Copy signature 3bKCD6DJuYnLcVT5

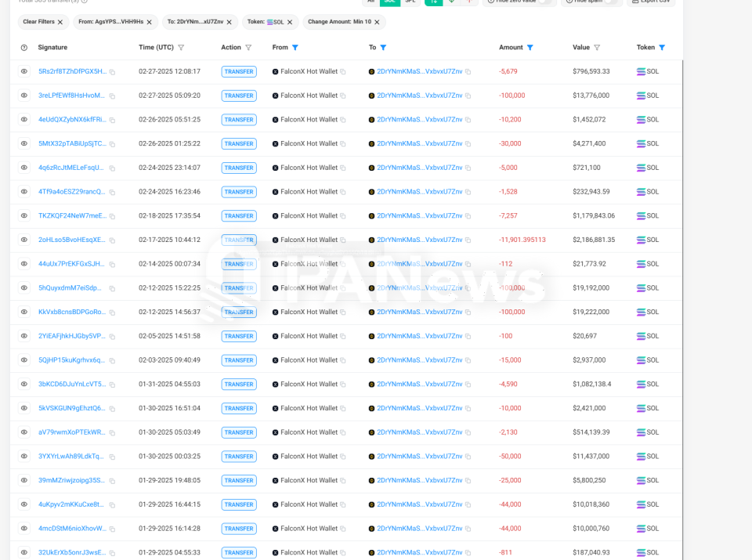point(112,385)
